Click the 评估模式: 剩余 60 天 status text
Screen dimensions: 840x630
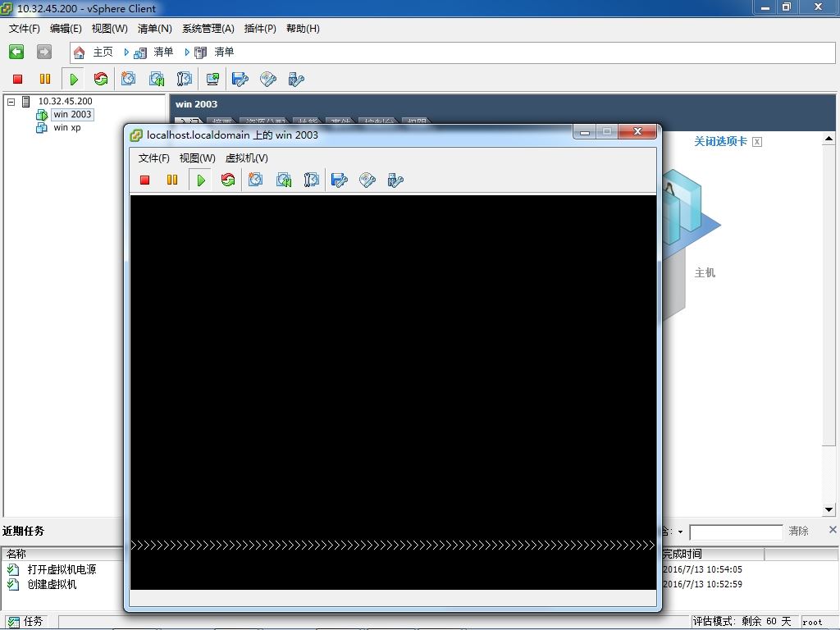742,621
